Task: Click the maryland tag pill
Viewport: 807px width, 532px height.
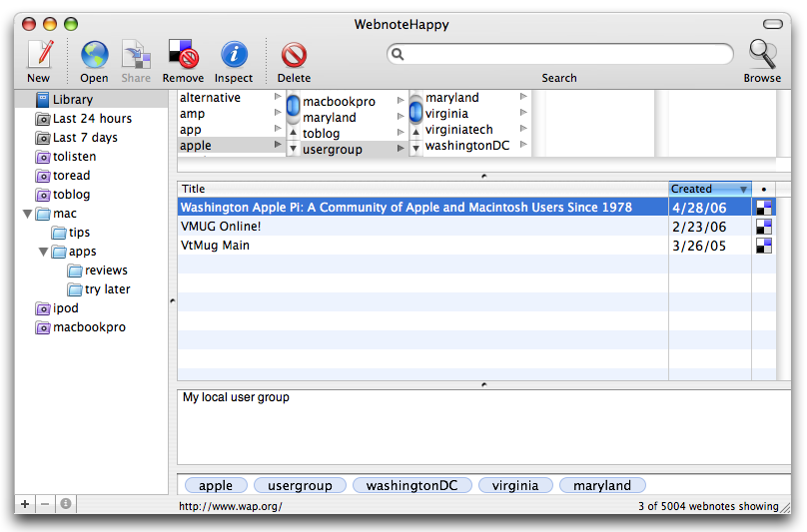Action: [602, 485]
